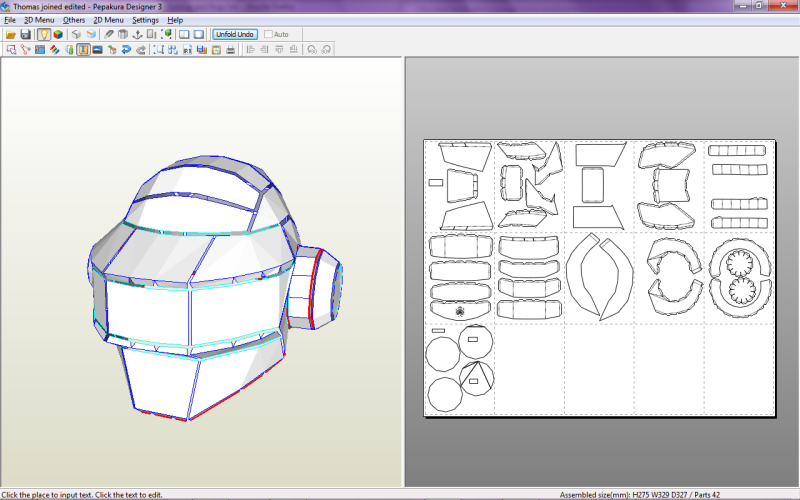The width and height of the screenshot is (800, 500).
Task: Open the File menu
Action: (x=10, y=20)
